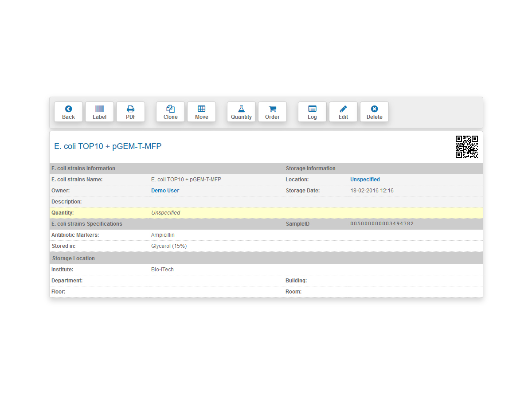Viewport: 532px width, 399px height.
Task: Open the Demo User owner link
Action: (165, 191)
